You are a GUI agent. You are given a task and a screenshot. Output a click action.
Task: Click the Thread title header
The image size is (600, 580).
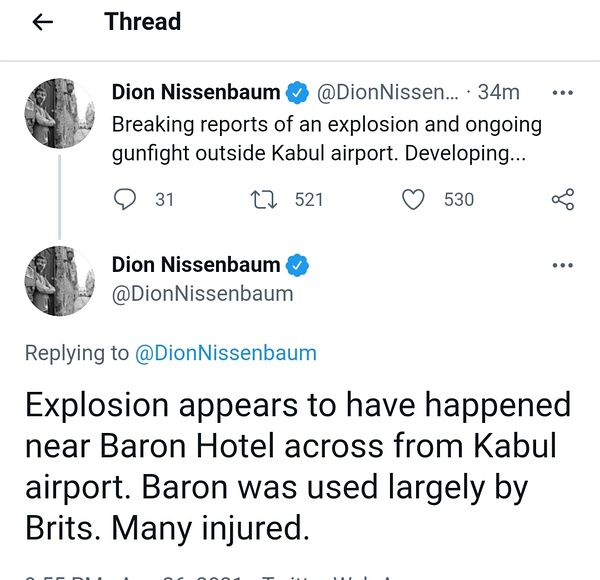coord(143,22)
